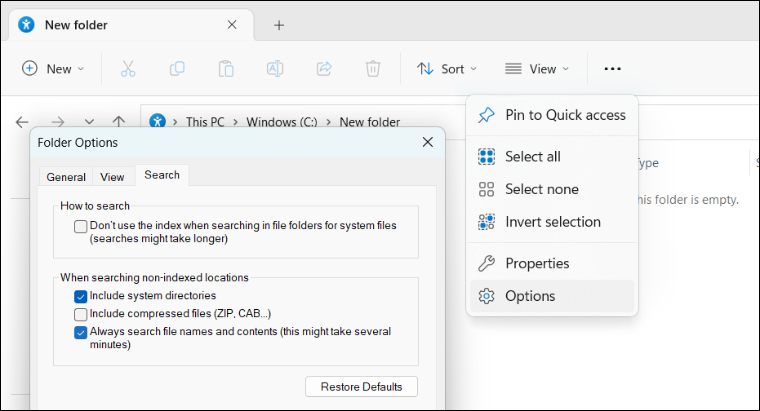Open the New dropdown menu
The width and height of the screenshot is (760, 411).
click(54, 69)
